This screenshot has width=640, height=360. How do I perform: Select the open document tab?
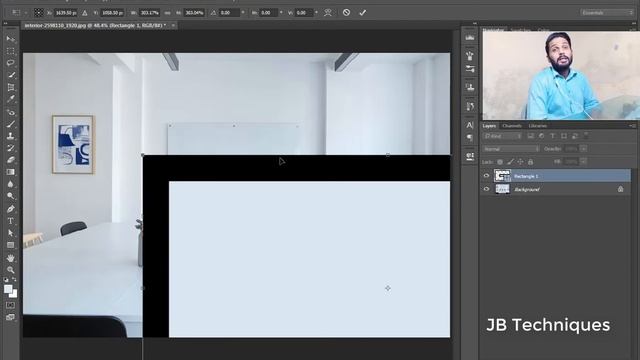click(x=95, y=25)
